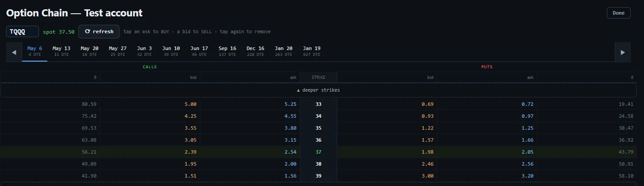
Task: Choose the Sep 16 expiration
Action: (227, 51)
